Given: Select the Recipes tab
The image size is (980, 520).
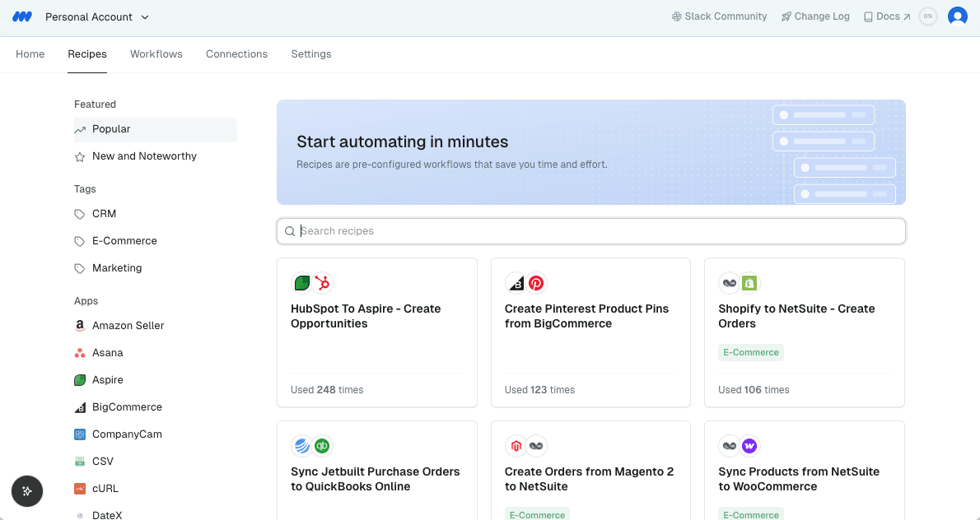Looking at the screenshot, I should [86, 54].
